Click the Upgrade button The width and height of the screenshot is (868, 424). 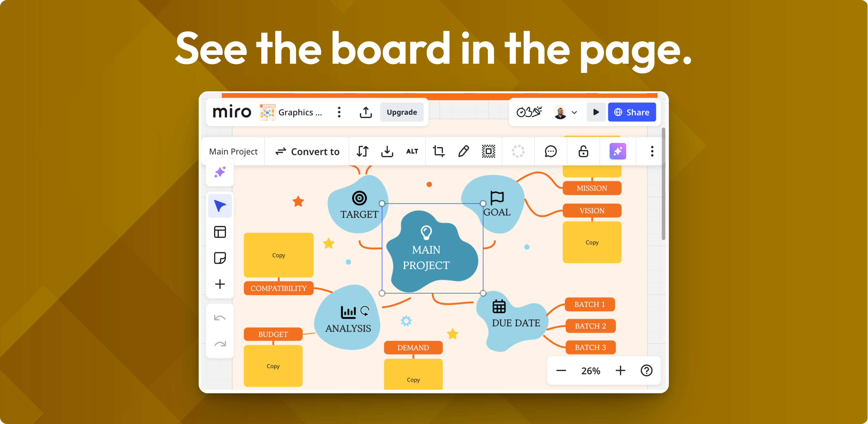coord(402,112)
